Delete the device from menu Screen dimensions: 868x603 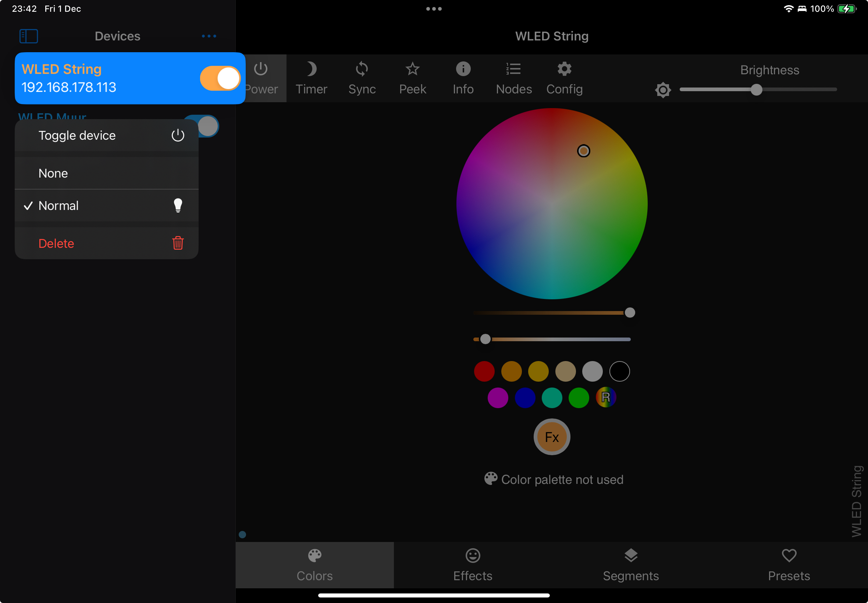106,243
